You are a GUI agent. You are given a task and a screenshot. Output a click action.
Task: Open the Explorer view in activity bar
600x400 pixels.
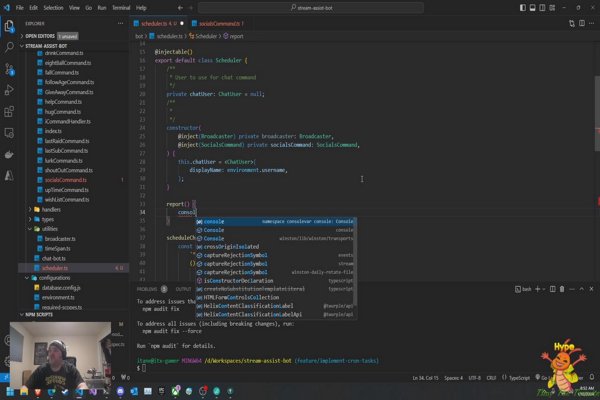[x=9, y=26]
